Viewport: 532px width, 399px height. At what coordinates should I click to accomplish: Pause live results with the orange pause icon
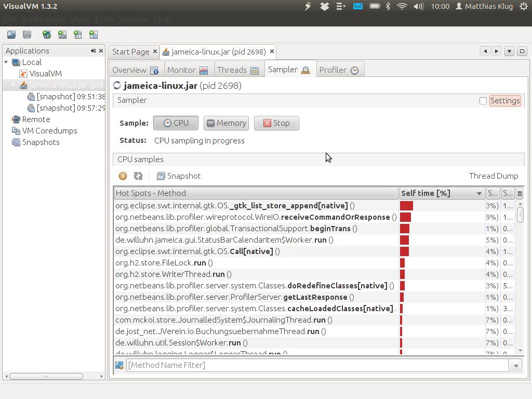pos(123,176)
